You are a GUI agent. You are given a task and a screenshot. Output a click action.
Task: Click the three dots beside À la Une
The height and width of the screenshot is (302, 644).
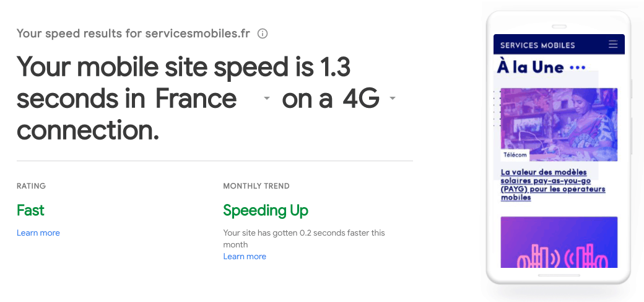577,68
